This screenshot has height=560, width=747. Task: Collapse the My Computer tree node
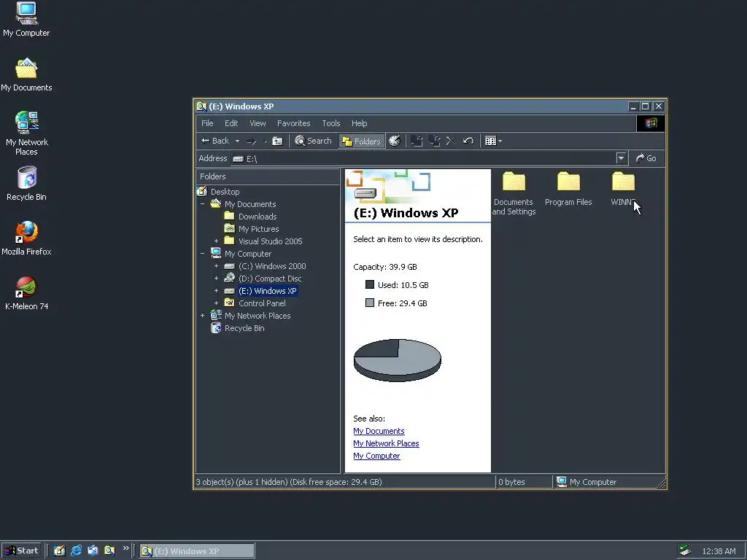point(203,253)
